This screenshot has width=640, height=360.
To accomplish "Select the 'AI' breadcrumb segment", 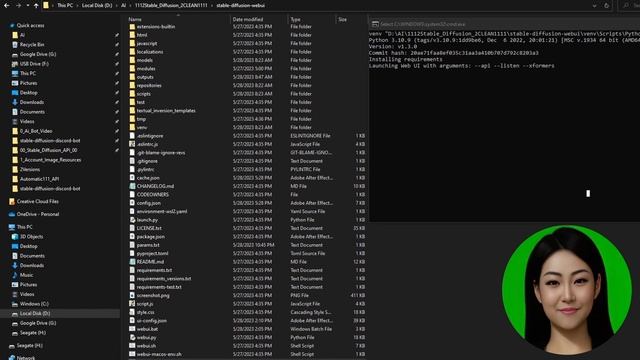I will click(123, 6).
